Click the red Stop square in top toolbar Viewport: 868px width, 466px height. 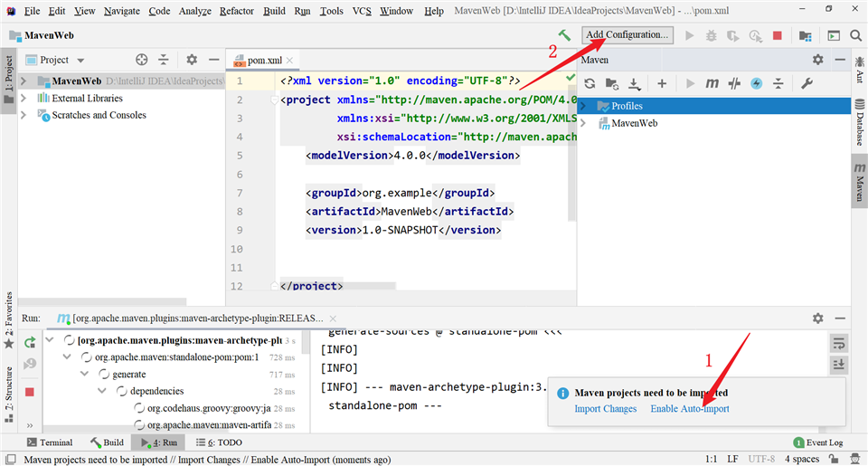(x=778, y=35)
